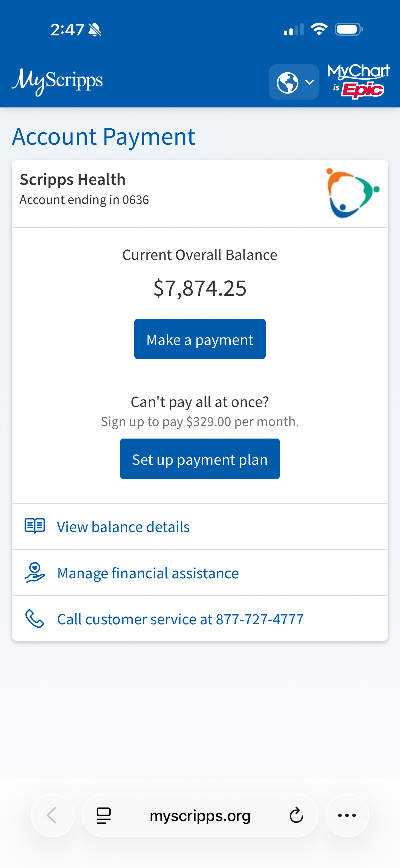Open the browser page reader menu icon
400x868 pixels.
(104, 816)
